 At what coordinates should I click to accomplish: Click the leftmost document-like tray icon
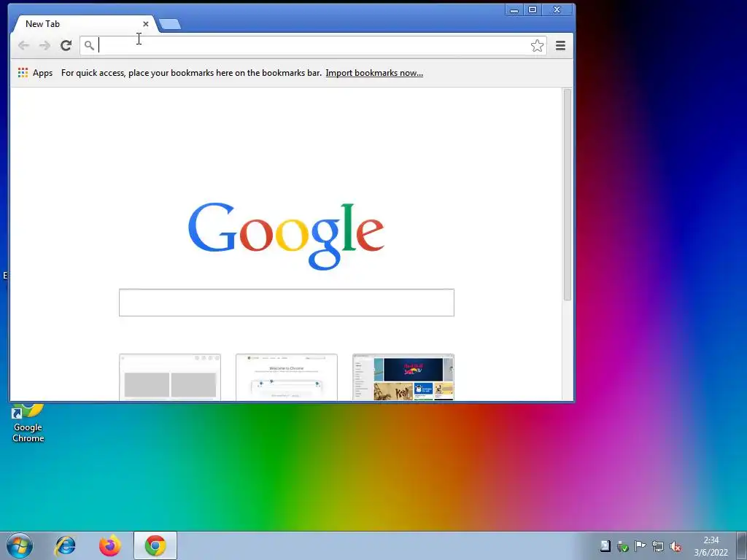point(605,545)
